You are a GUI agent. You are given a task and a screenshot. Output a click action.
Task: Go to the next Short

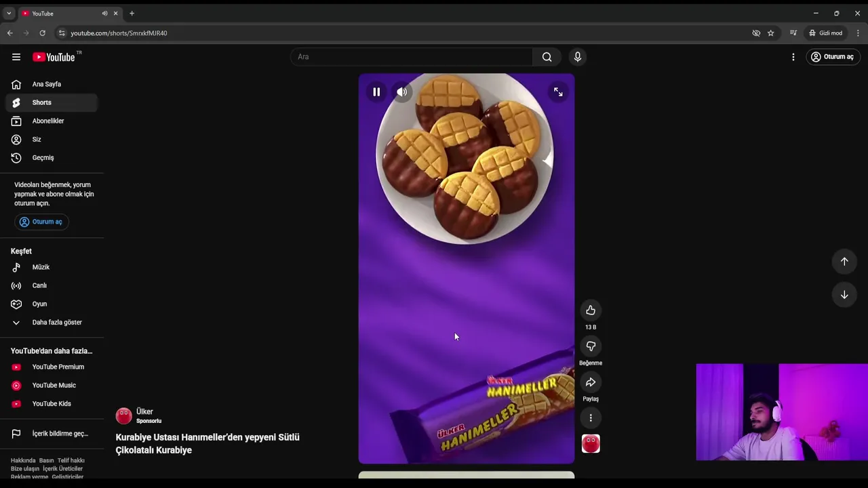(x=844, y=295)
